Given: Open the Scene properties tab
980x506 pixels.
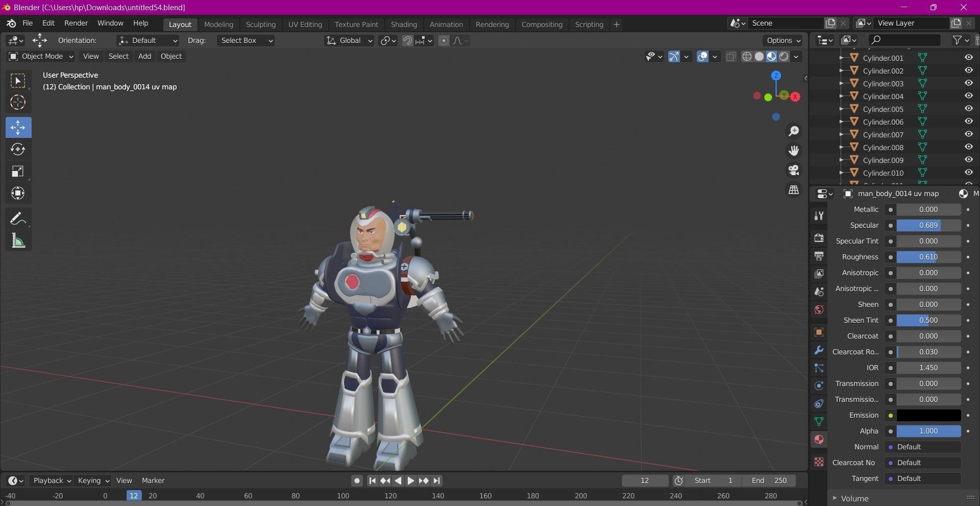Looking at the screenshot, I should point(819,292).
